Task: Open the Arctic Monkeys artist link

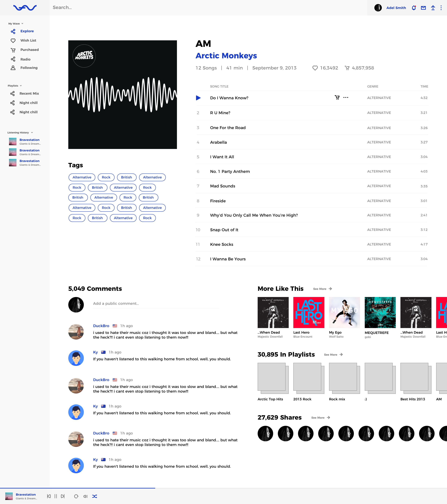Action: [226, 56]
